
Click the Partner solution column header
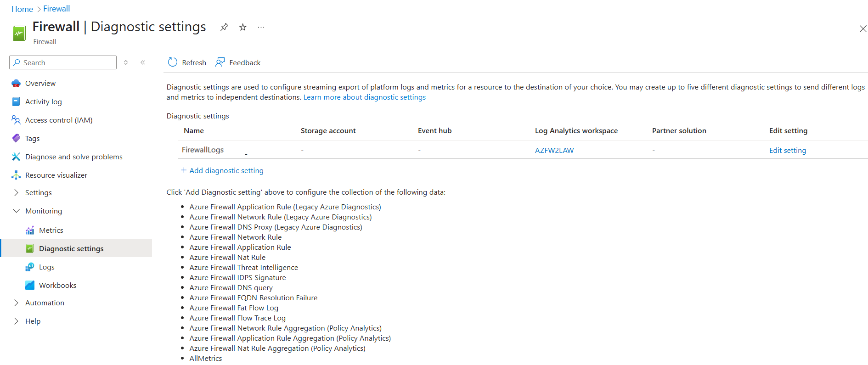[679, 131]
